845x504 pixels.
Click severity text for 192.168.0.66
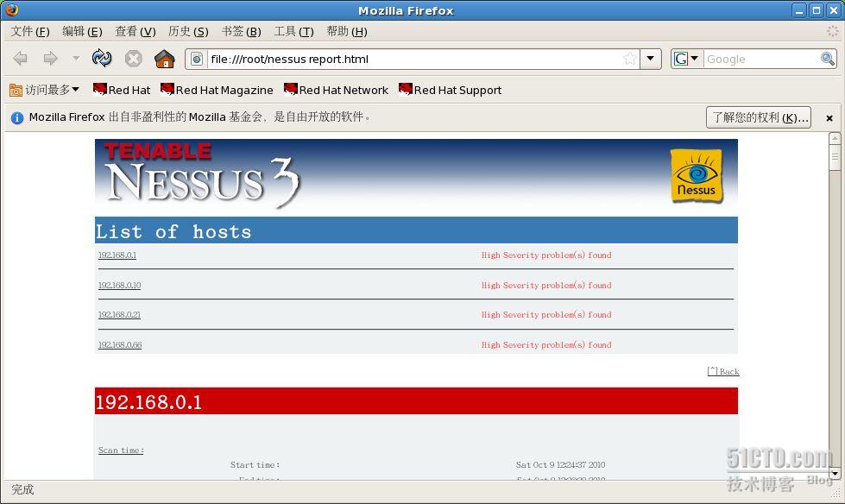click(545, 345)
